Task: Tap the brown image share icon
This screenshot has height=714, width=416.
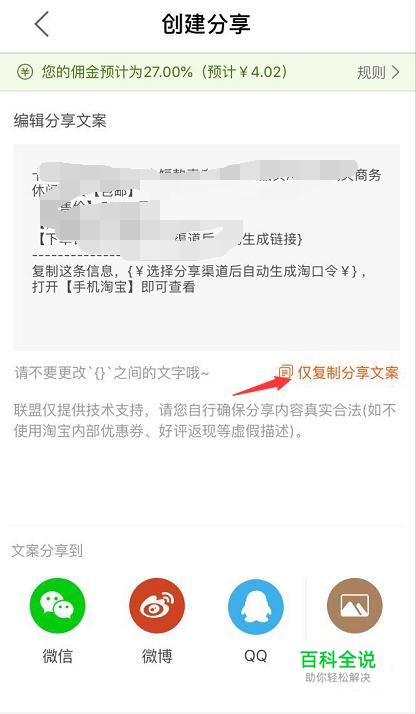Action: 355,606
